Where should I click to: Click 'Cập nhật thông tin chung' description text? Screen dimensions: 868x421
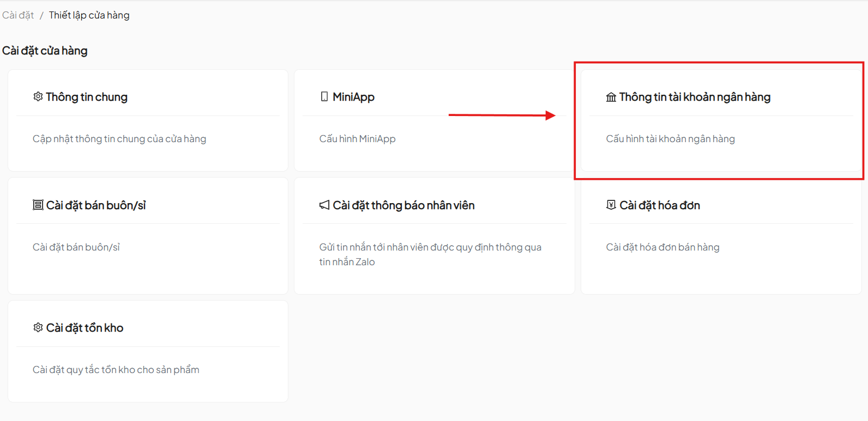click(x=119, y=139)
